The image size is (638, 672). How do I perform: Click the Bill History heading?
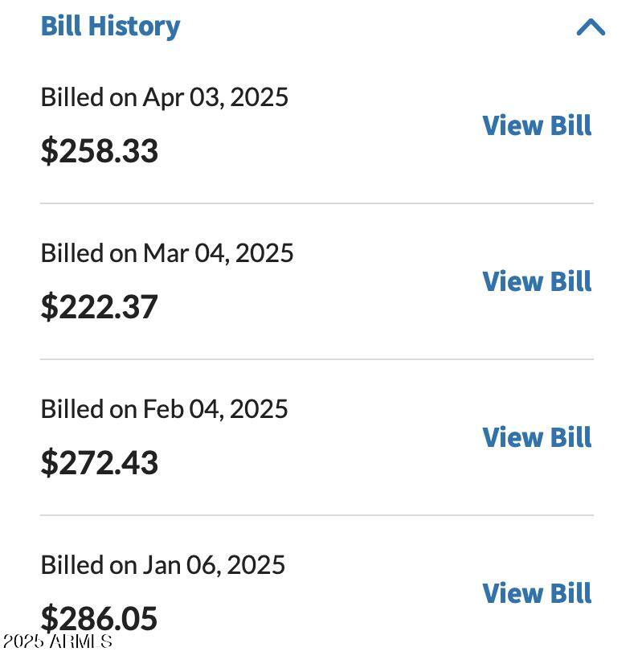click(x=110, y=26)
